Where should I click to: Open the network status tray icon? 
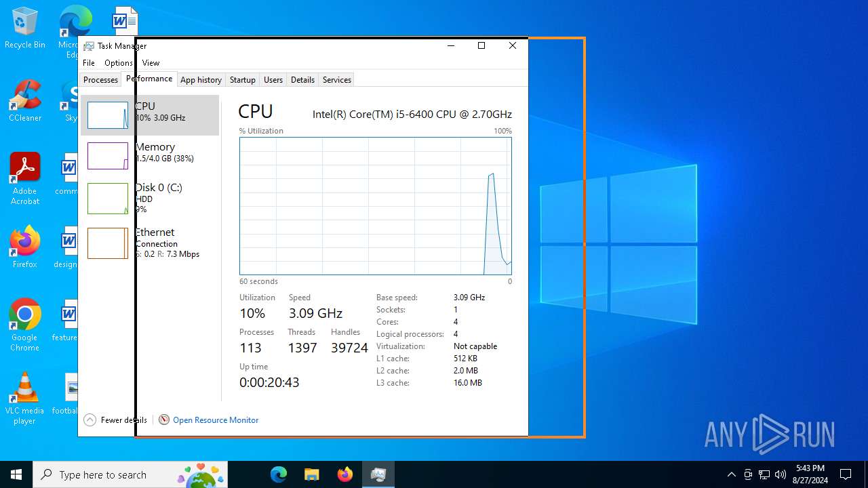pos(764,474)
